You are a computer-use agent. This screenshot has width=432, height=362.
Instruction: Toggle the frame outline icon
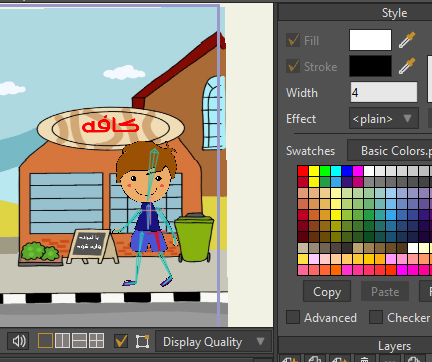click(x=142, y=341)
